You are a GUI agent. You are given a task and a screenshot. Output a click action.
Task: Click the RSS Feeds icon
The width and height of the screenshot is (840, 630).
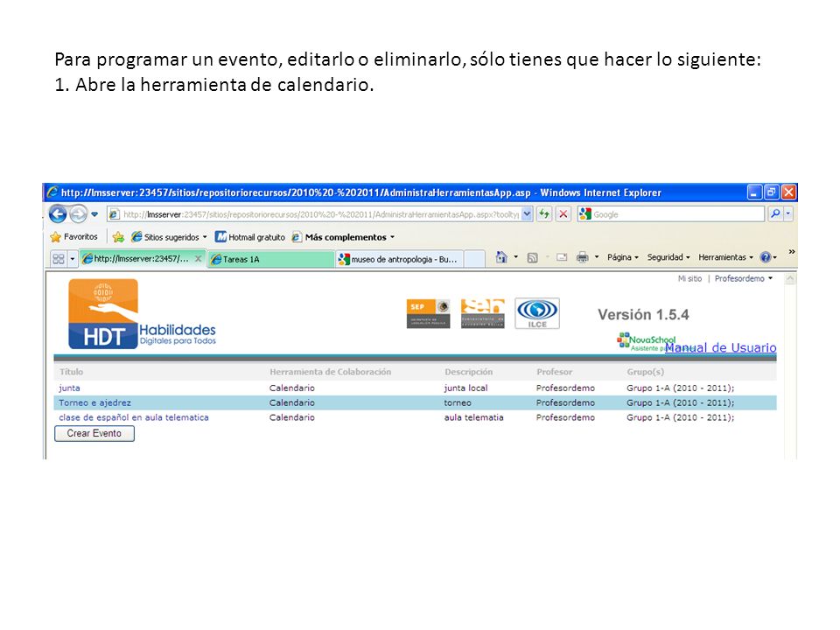[532, 257]
